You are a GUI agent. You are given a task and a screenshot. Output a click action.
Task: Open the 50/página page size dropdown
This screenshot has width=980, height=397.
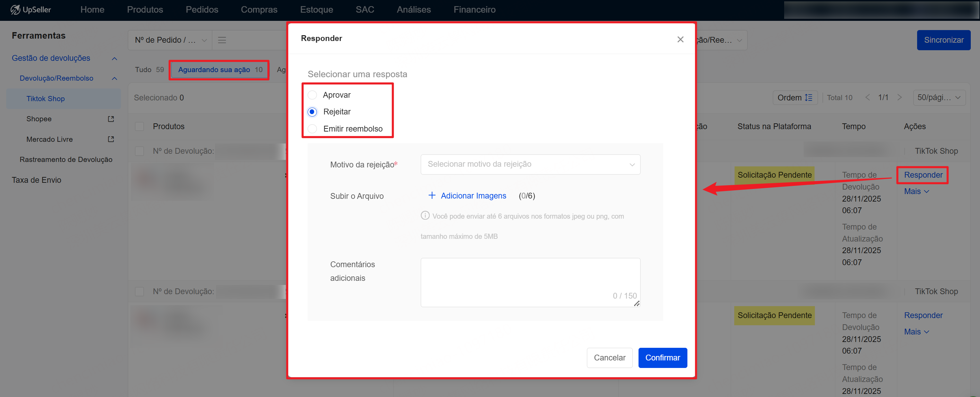[x=939, y=98]
